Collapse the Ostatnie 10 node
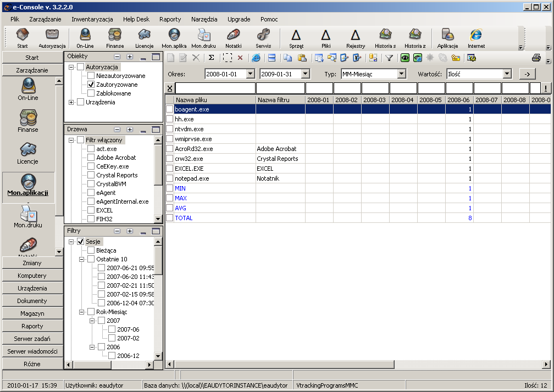This screenshot has height=392, width=554. [81, 259]
